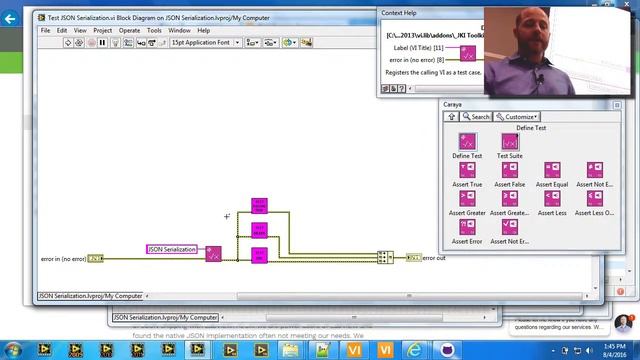Select the Assert Not Error palette icon
The image size is (640, 360).
[x=510, y=227]
